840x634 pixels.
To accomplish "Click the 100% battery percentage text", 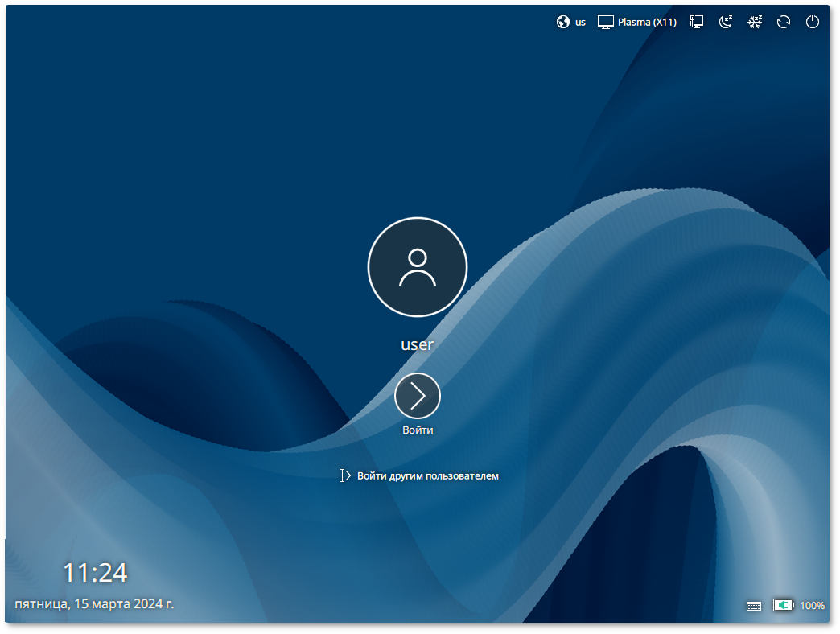I will pyautogui.click(x=813, y=606).
